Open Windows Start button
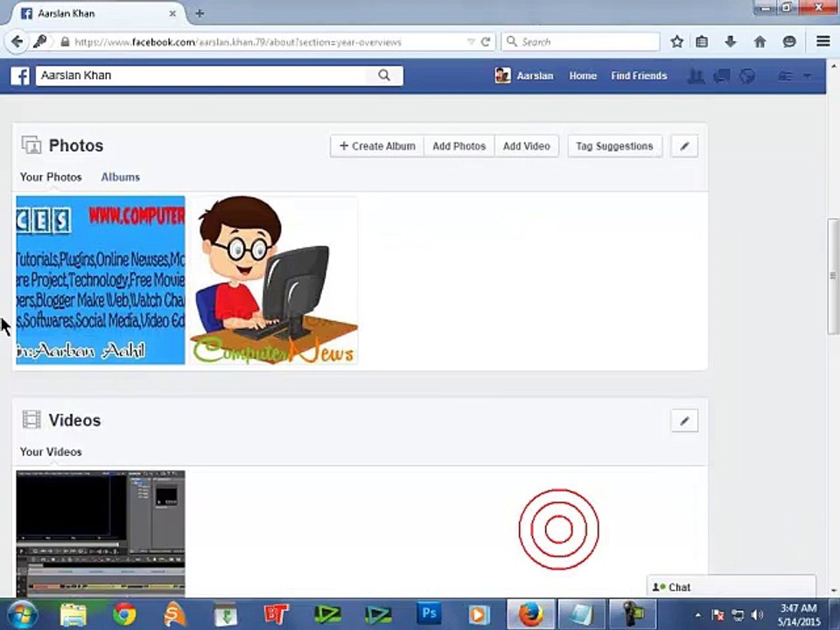 point(22,614)
